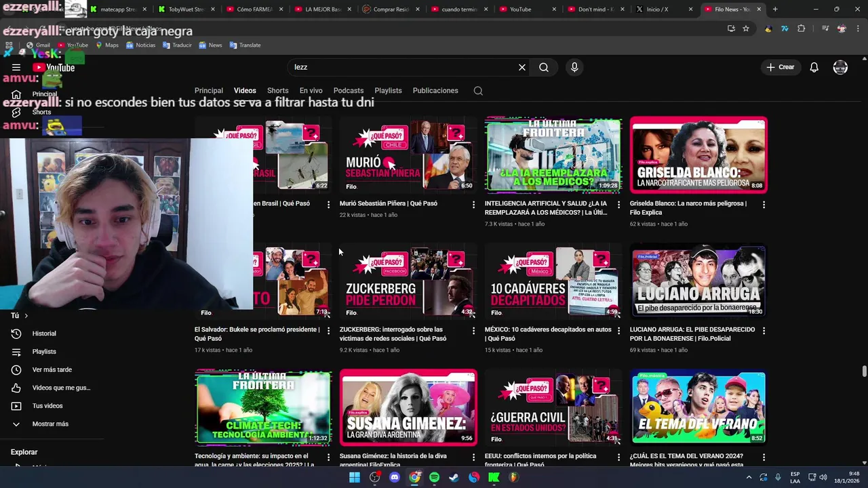Screen dimensions: 868x488
Task: Click the page vertical scrollbar thumb
Action: [x=864, y=371]
